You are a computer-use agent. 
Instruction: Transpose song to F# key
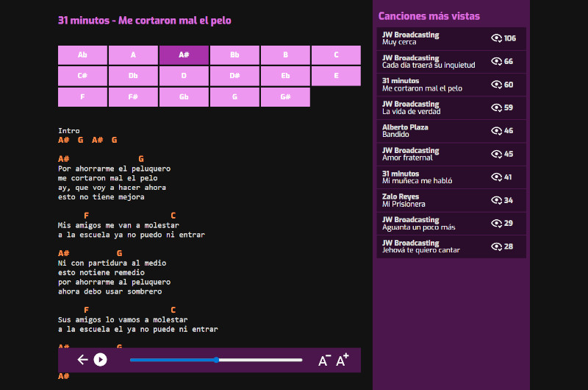point(133,97)
